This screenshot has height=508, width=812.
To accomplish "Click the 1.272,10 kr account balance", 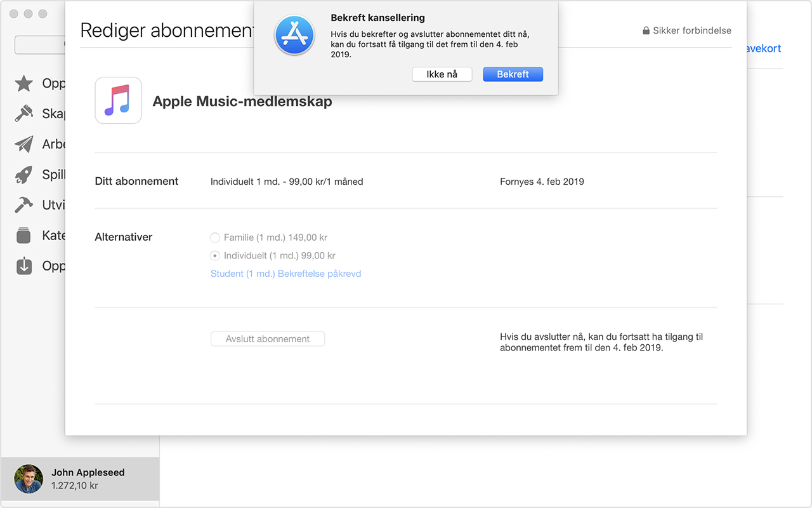I will [x=75, y=486].
